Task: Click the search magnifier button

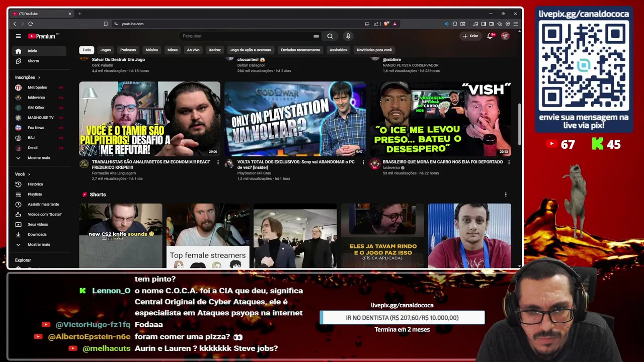Action: click(x=330, y=36)
